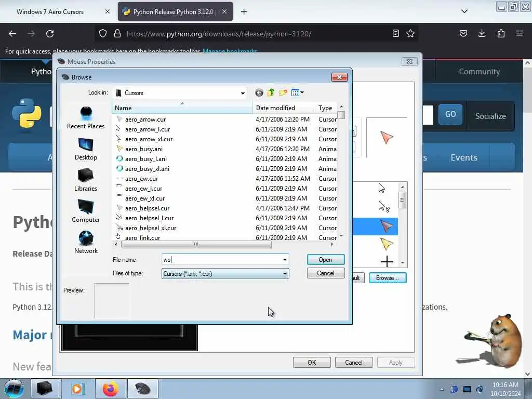The image size is (532, 399).
Task: Click OK in Mouse Properties window
Action: coord(312,362)
